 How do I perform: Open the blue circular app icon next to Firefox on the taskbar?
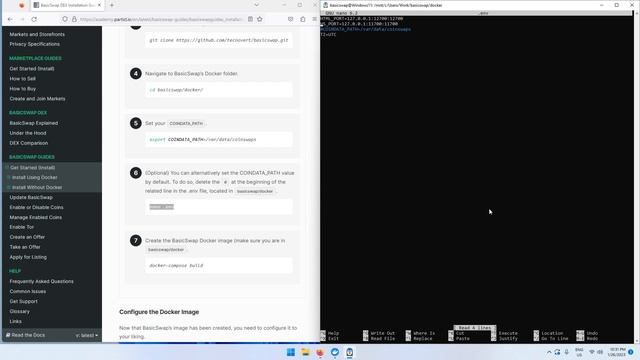(335, 352)
